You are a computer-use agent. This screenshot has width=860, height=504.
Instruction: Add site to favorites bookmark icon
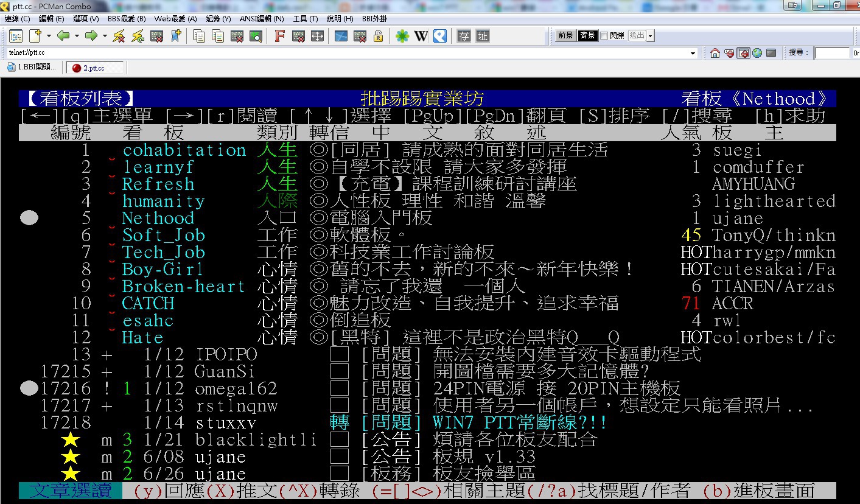[175, 36]
